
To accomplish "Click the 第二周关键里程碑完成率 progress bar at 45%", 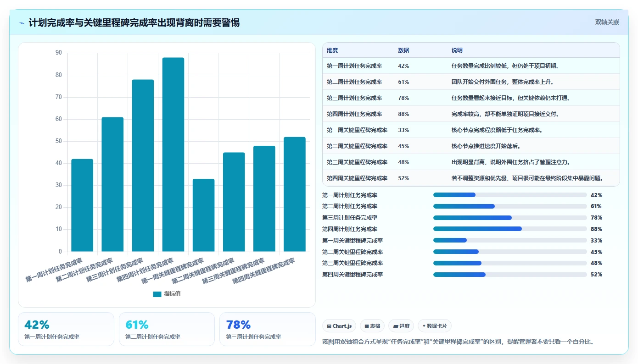I will (x=510, y=252).
